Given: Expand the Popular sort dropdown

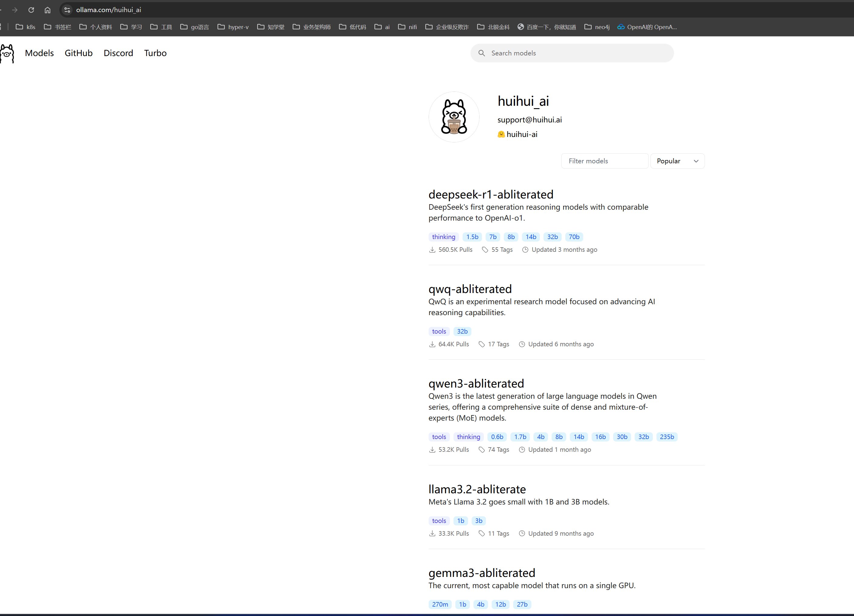Looking at the screenshot, I should coord(677,161).
